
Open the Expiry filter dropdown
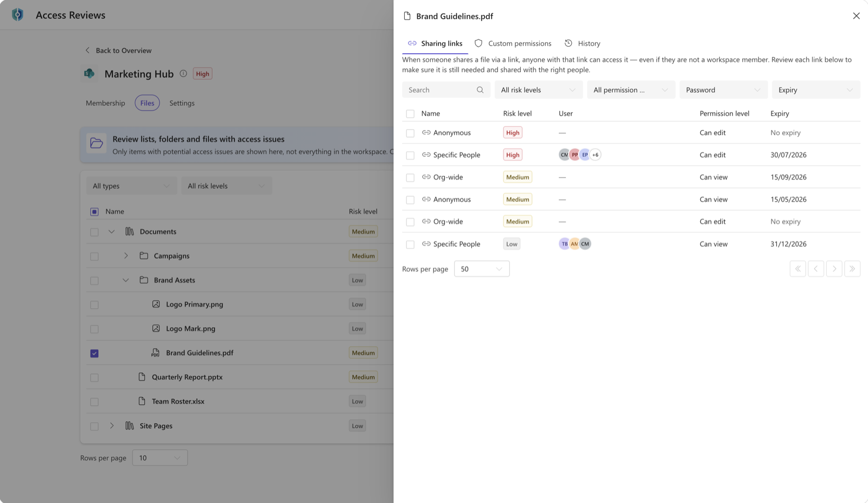816,90
